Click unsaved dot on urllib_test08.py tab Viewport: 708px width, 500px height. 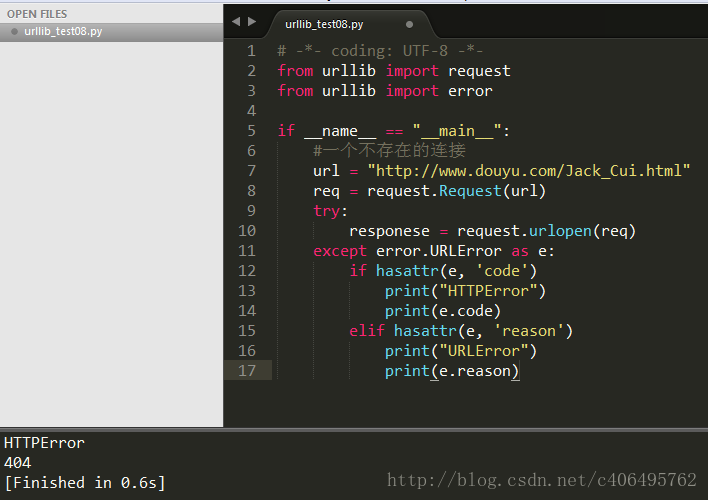click(409, 24)
